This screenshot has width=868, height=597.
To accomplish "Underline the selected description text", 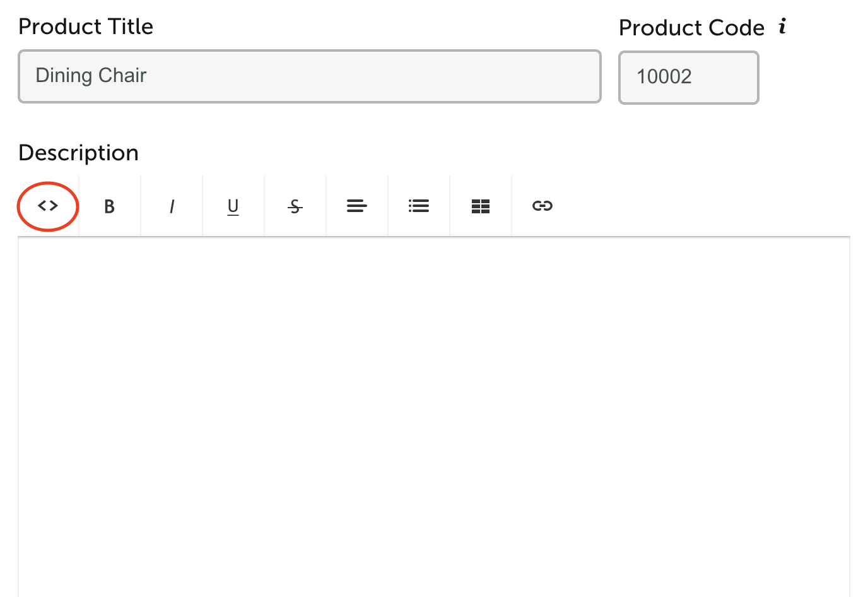I will pyautogui.click(x=233, y=206).
